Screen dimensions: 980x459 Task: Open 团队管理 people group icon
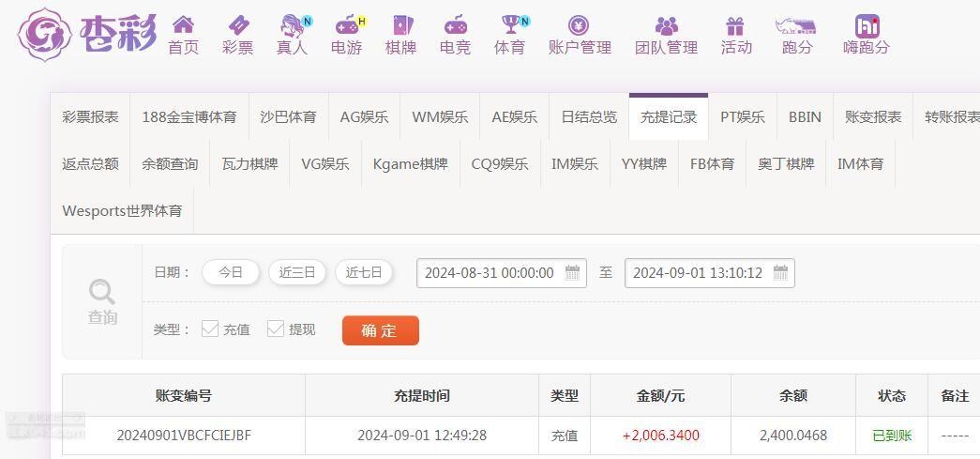click(x=666, y=25)
